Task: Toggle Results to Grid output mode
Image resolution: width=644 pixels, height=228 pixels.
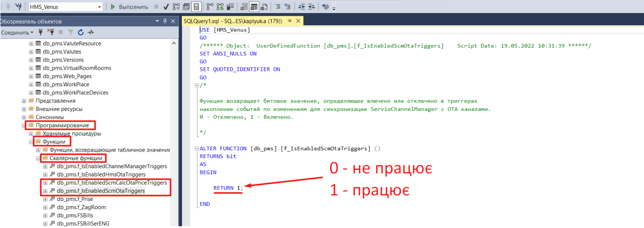Action: [x=254, y=7]
